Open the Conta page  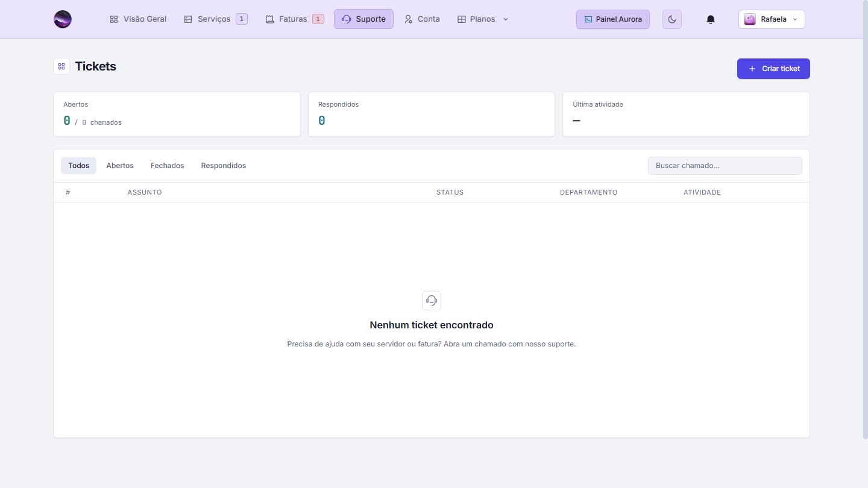click(x=422, y=19)
